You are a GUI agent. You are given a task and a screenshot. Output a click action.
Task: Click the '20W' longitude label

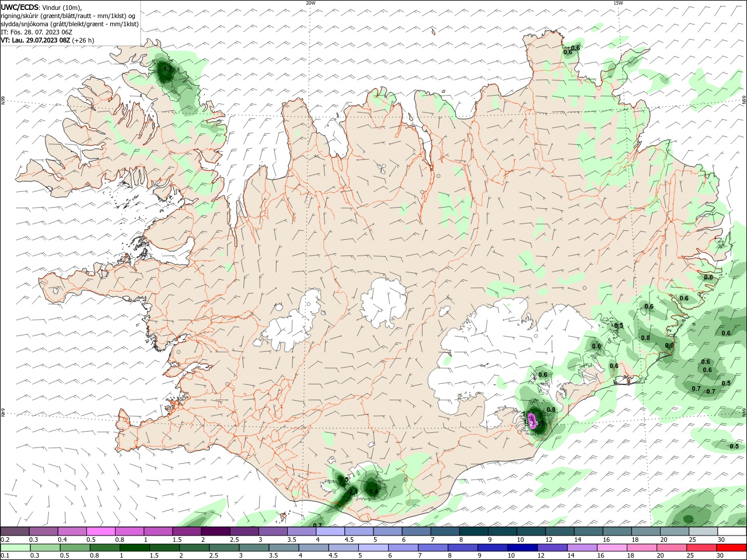point(310,3)
